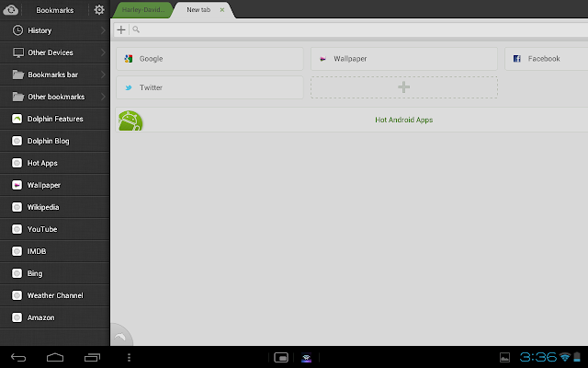
Task: Close the New tab tab
Action: (222, 10)
